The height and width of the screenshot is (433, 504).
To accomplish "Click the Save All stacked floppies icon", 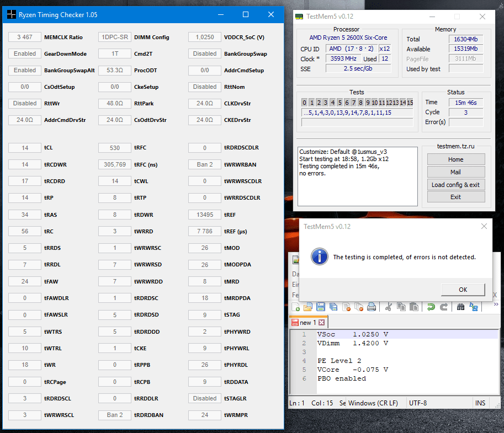I will point(333,307).
